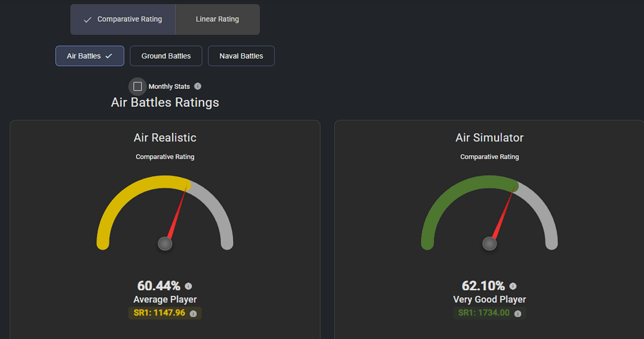Click the Air Realistic card title
The height and width of the screenshot is (339, 644).
click(x=165, y=138)
